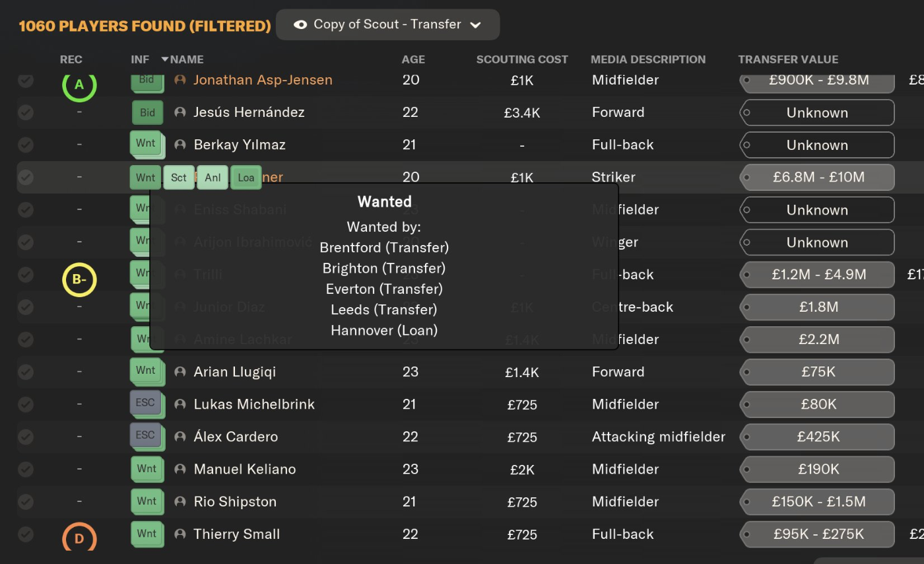Click the D recommendation rating circle
The height and width of the screenshot is (564, 924).
click(x=79, y=538)
